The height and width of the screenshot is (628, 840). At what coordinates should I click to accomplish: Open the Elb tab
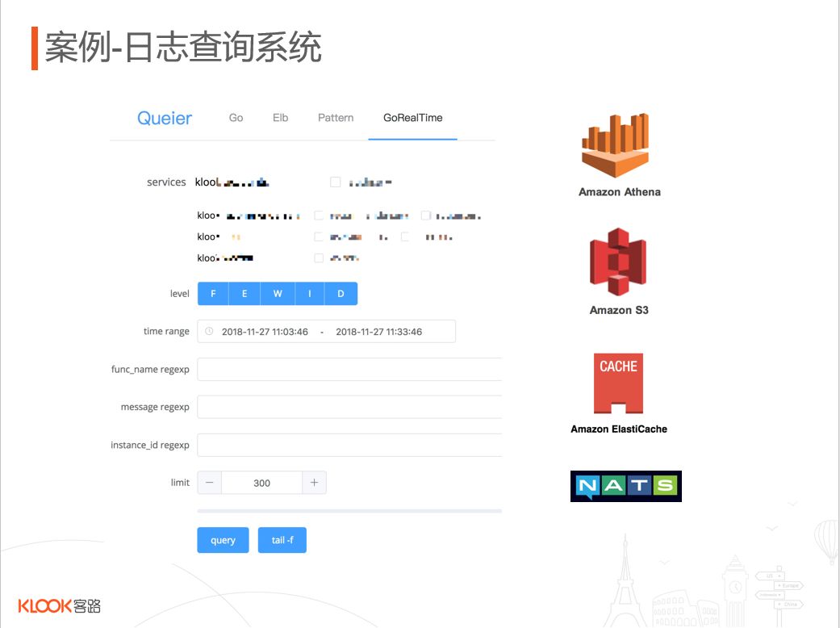[280, 118]
